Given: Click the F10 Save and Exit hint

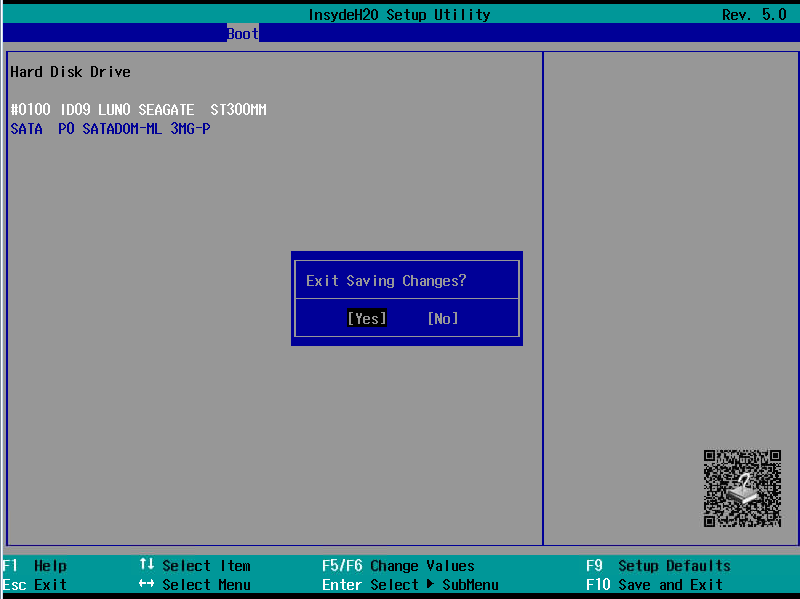Looking at the screenshot, I should click(654, 585).
